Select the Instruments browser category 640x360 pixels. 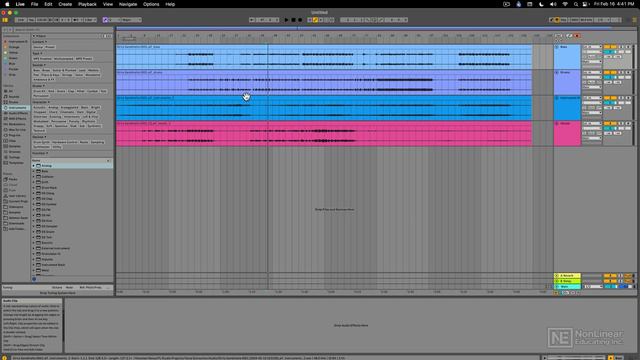(x=17, y=108)
